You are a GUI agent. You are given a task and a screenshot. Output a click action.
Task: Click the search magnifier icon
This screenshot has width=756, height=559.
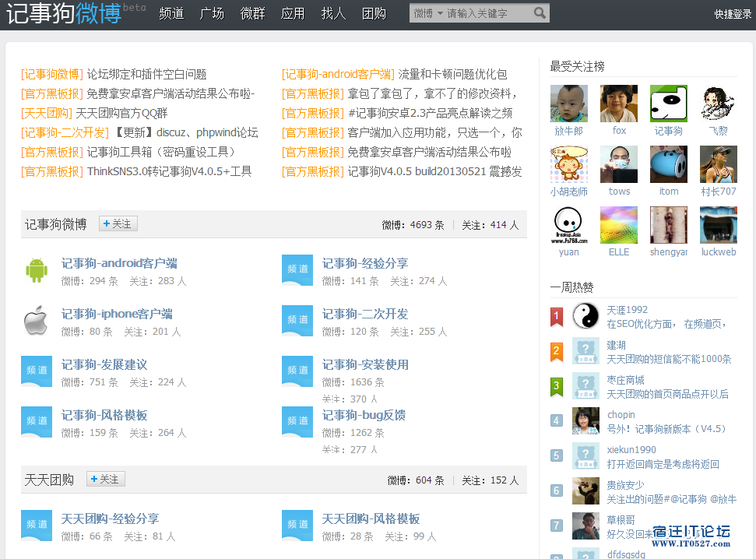540,13
